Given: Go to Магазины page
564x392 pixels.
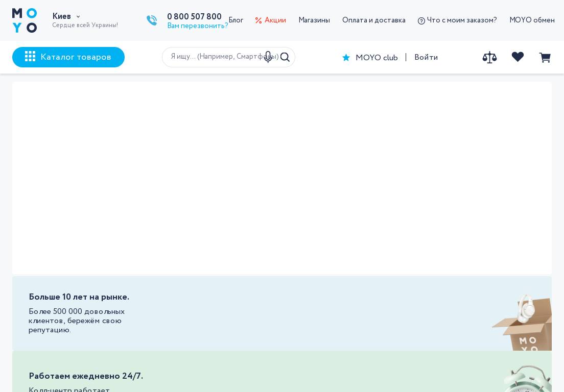Looking at the screenshot, I should click(314, 20).
